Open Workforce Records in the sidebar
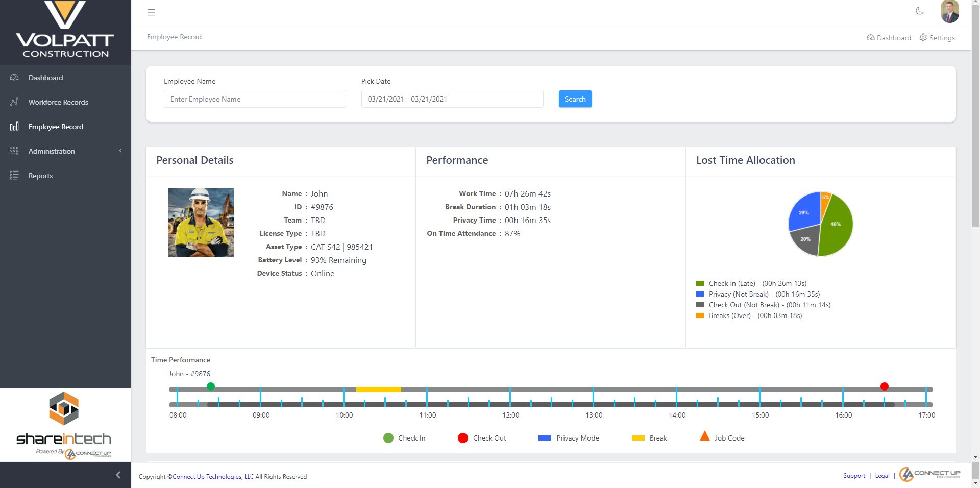The width and height of the screenshot is (980, 488). pos(65,102)
